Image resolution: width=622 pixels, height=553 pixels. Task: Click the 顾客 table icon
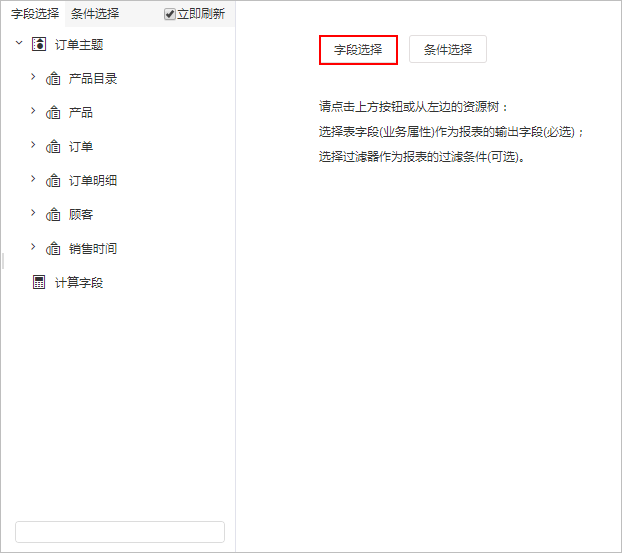53,215
